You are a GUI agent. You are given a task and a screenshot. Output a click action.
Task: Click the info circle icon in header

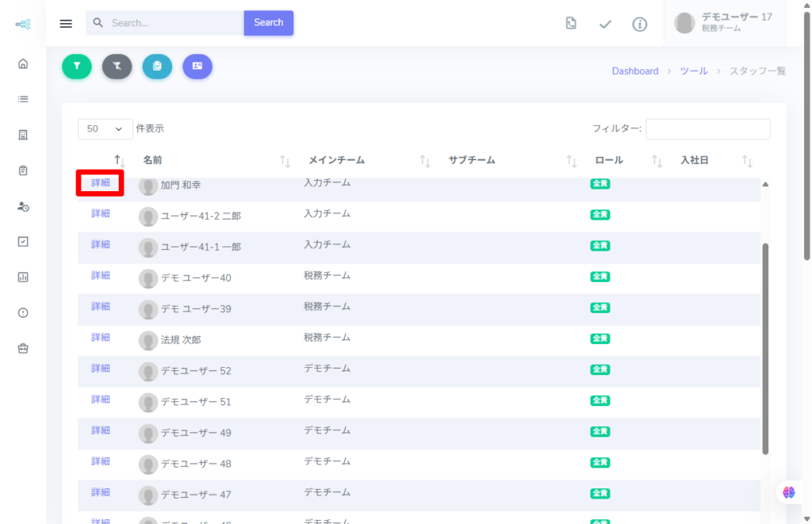tap(639, 24)
